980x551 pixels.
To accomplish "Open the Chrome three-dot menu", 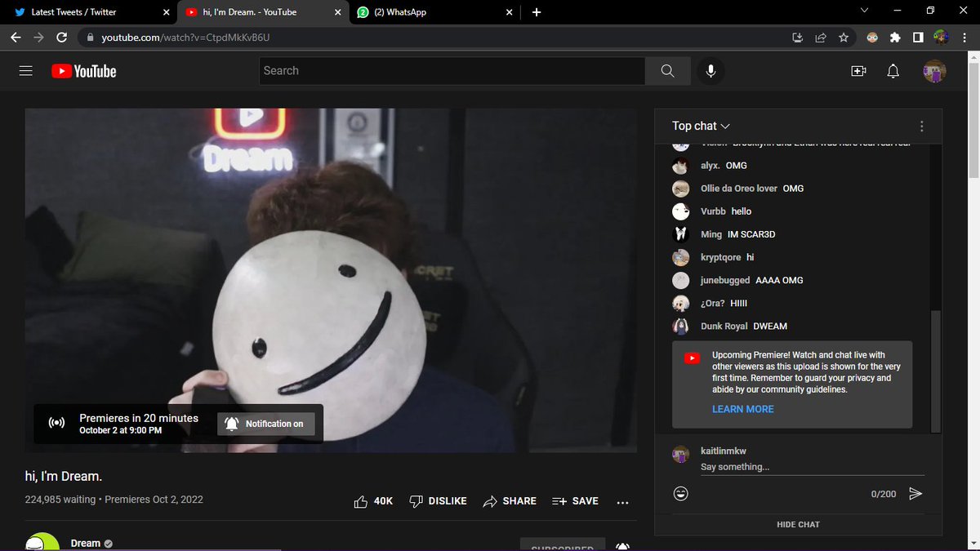I will tap(964, 38).
